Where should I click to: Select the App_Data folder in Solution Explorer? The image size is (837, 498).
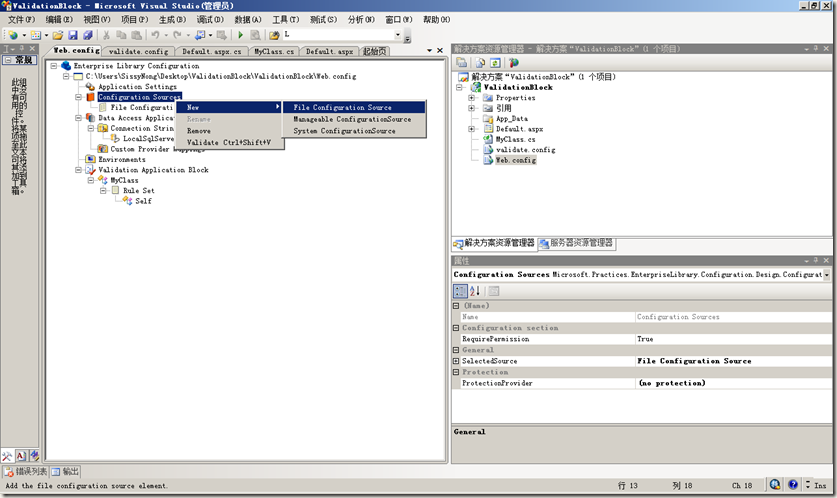point(511,118)
